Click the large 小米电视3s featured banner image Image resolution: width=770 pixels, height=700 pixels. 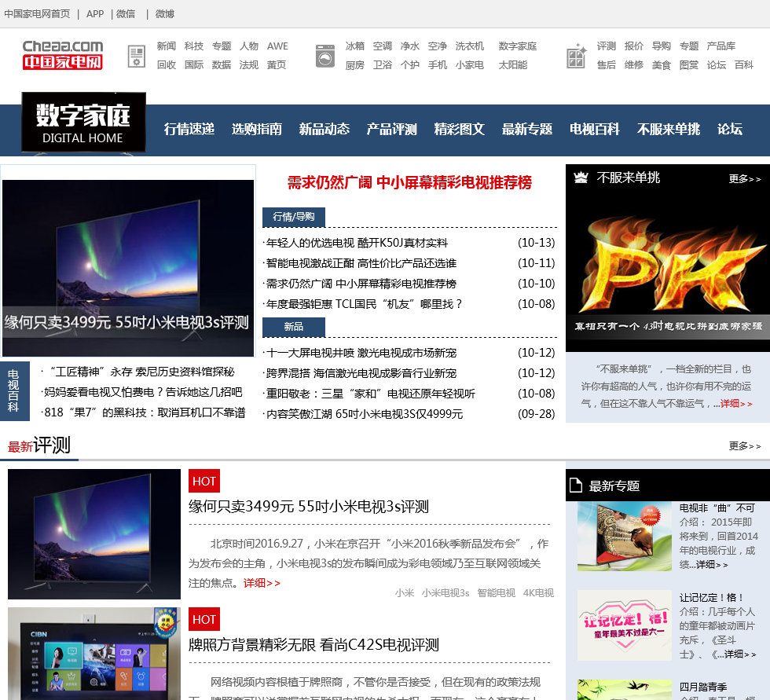[128, 268]
